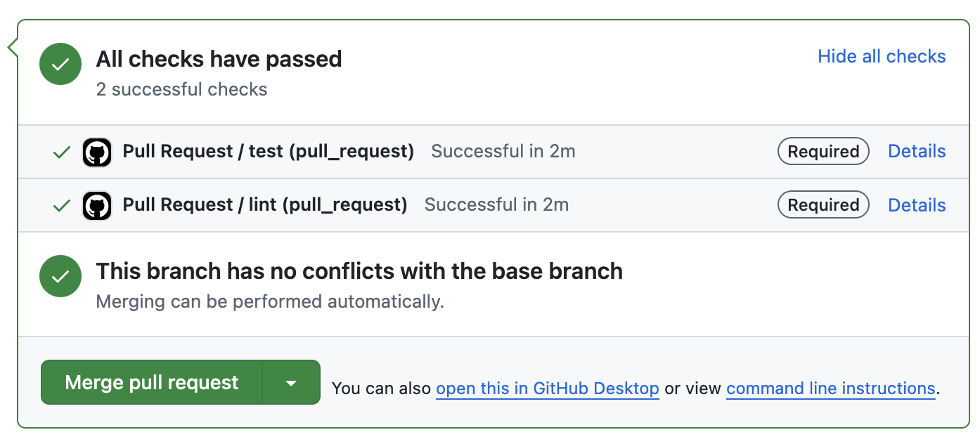This screenshot has height=444, width=980.
Task: Hide all checks using the link
Action: click(x=882, y=57)
